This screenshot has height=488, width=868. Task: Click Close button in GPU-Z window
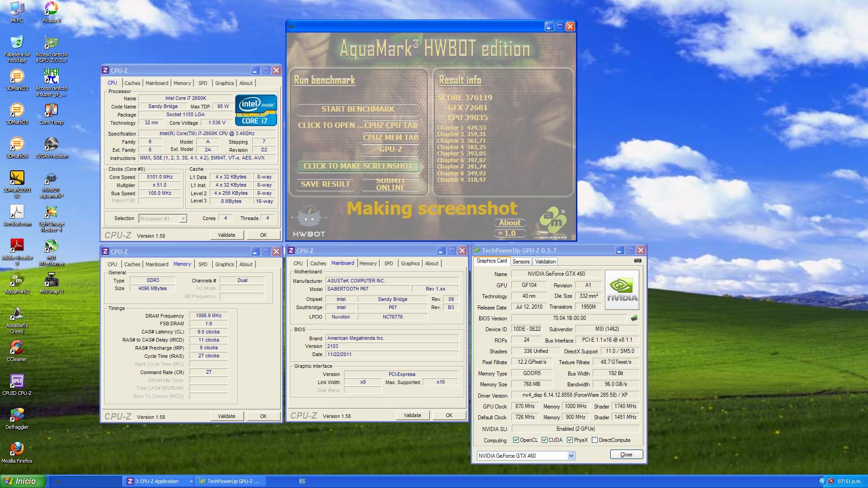coord(626,455)
